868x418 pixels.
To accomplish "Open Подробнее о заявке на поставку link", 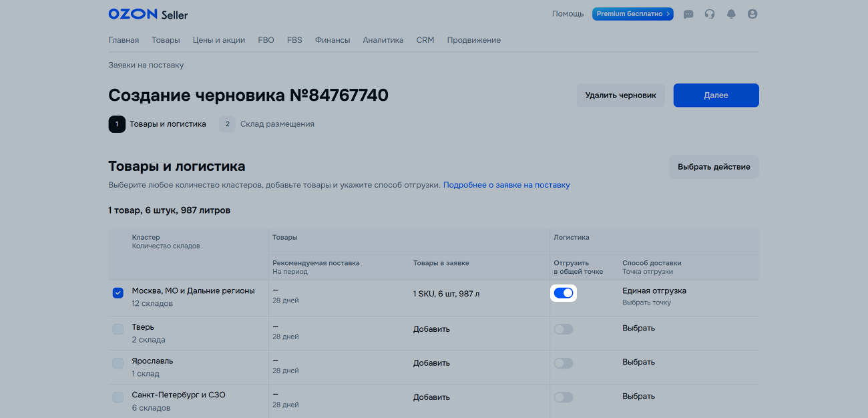I will (x=506, y=185).
